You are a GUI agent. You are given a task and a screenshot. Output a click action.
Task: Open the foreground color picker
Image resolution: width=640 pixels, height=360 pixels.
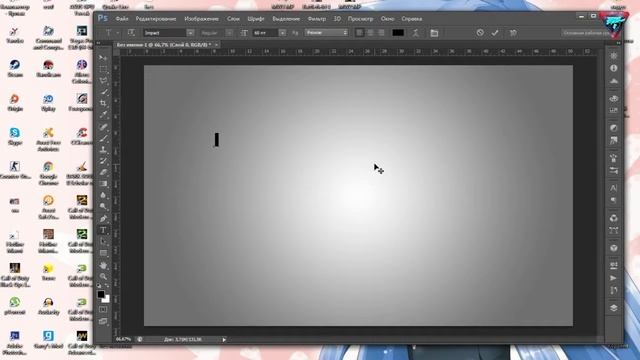click(x=101, y=294)
